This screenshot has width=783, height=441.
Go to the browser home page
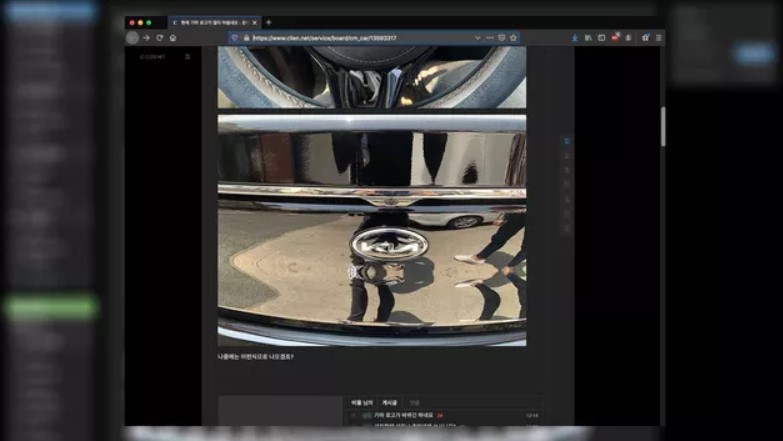tap(173, 38)
